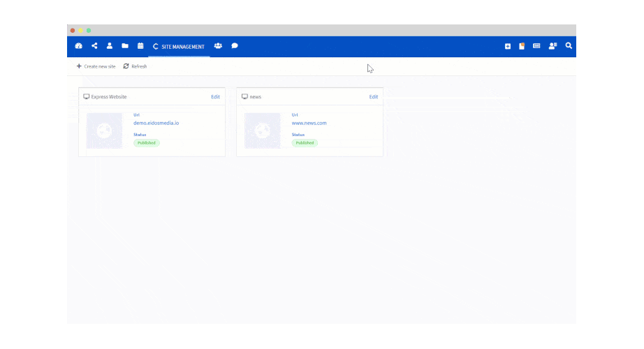Open the dashboard gauge icon
Screen dimensions: 644x349
pyautogui.click(x=78, y=46)
